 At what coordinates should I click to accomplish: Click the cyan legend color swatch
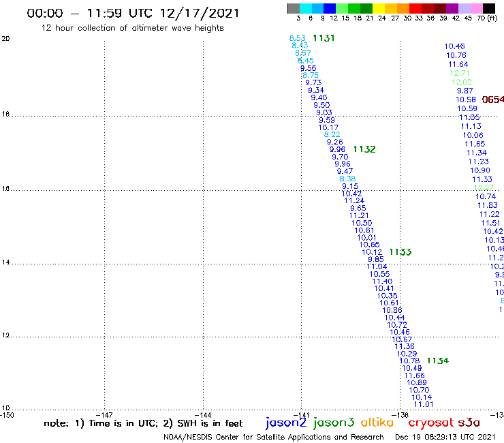pyautogui.click(x=306, y=8)
